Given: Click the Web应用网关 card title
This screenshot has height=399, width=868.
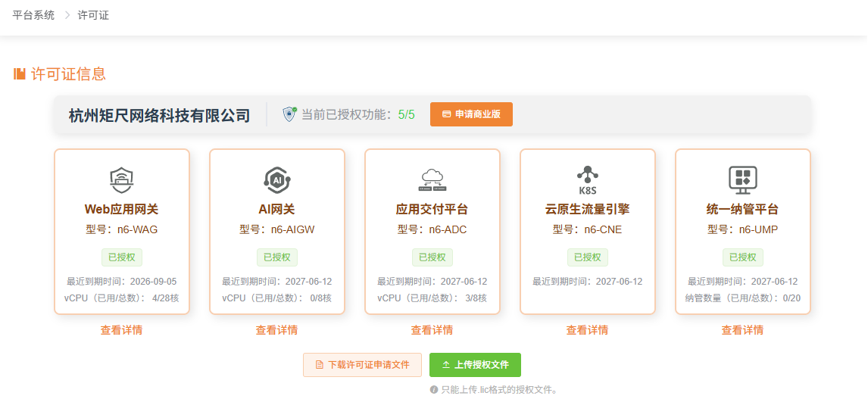Looking at the screenshot, I should (122, 209).
